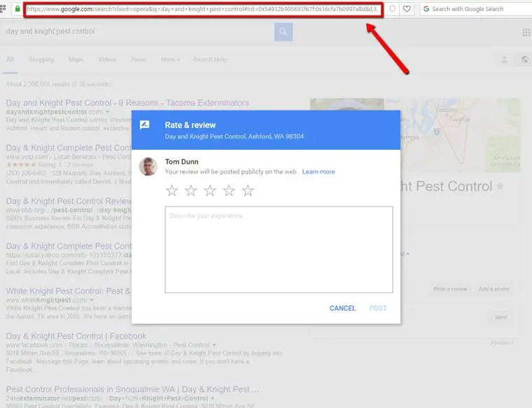This screenshot has width=532, height=408.
Task: Click the Search with Google Search field
Action: 476,9
